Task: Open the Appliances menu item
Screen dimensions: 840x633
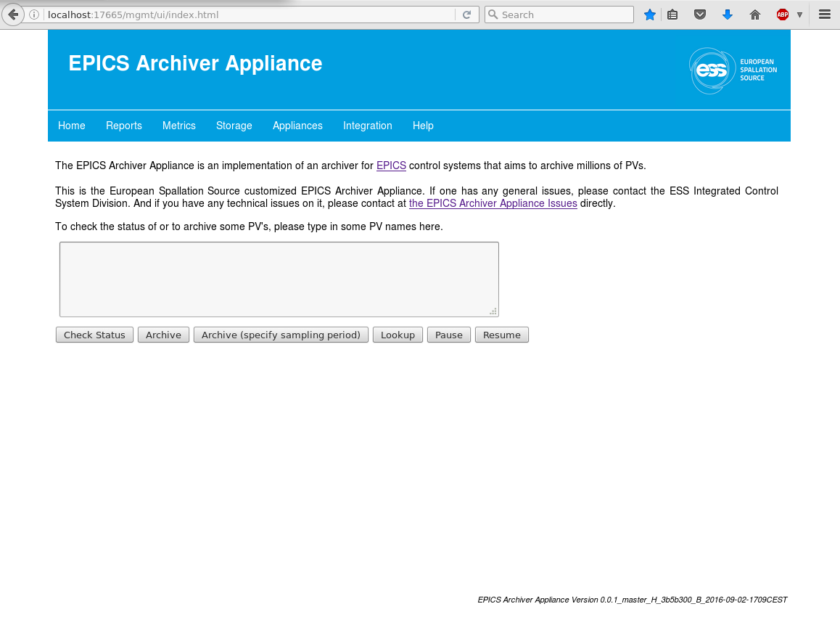Action: pos(298,126)
